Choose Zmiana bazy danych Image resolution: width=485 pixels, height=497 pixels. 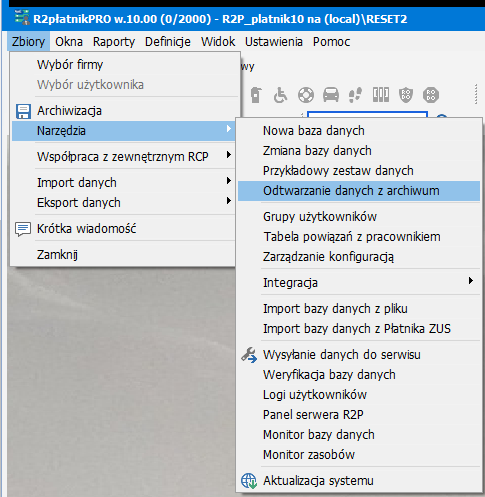[x=359, y=151]
